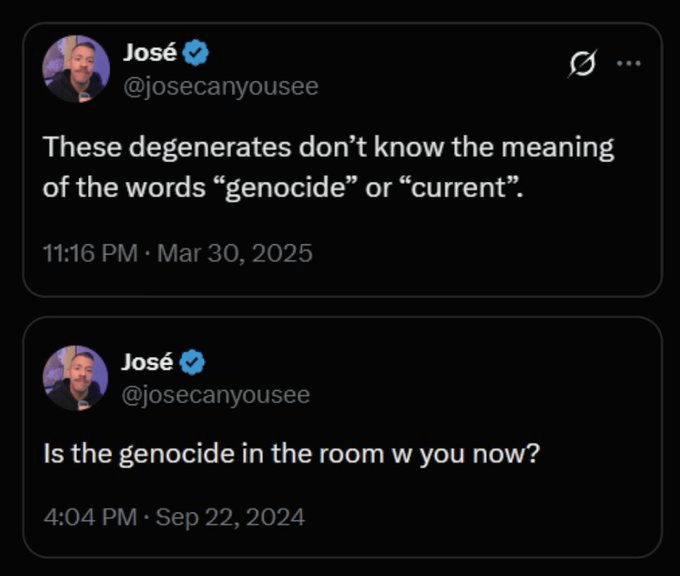The width and height of the screenshot is (680, 576).
Task: Open the three-dot more options menu
Action: pos(629,64)
